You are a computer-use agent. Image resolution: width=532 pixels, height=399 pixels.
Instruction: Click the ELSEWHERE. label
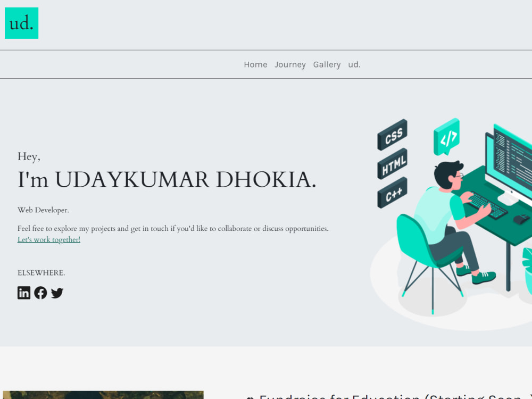pyautogui.click(x=41, y=273)
